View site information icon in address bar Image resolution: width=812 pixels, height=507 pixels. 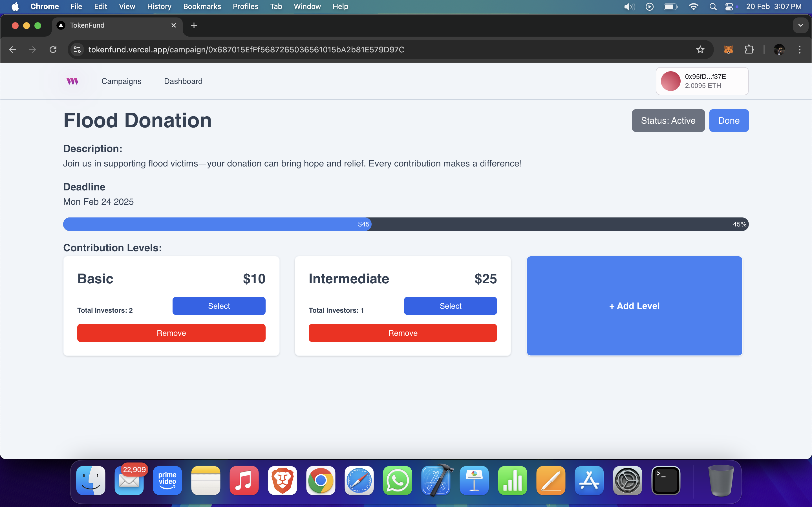tap(77, 50)
